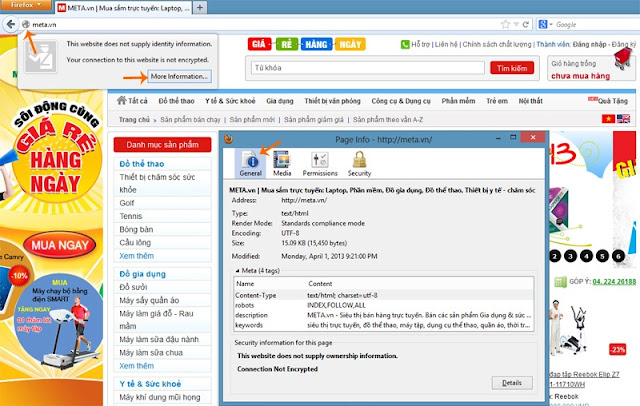This screenshot has height=406, width=640.
Task: Click the English flag language icon
Action: coord(623,119)
